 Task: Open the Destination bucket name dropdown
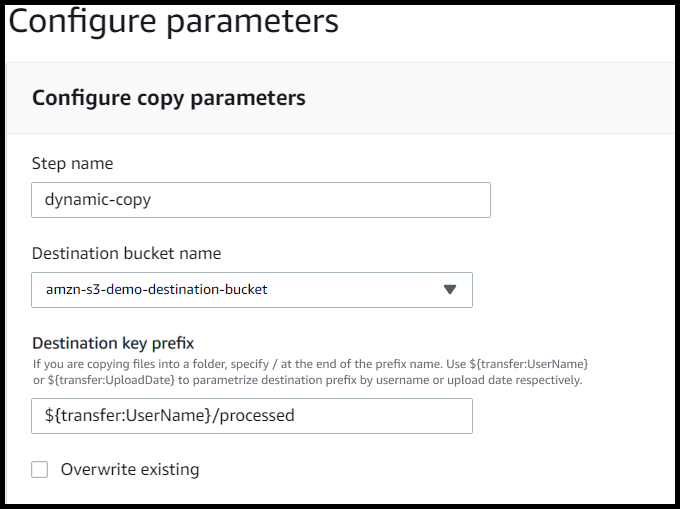click(x=252, y=290)
